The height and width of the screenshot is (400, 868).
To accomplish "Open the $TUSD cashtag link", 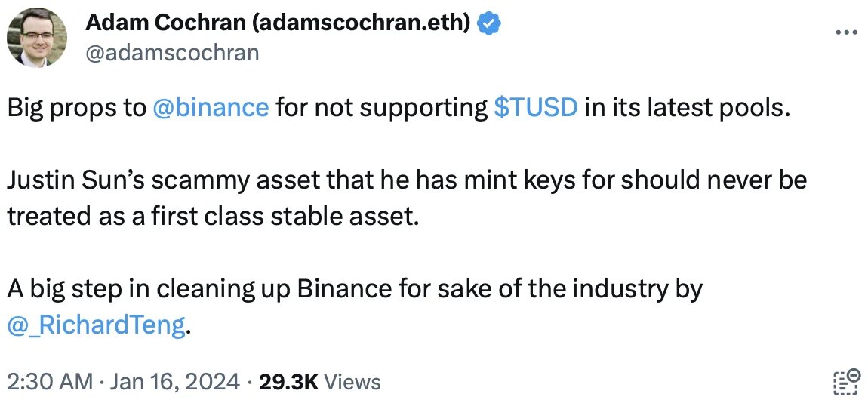I will click(535, 106).
